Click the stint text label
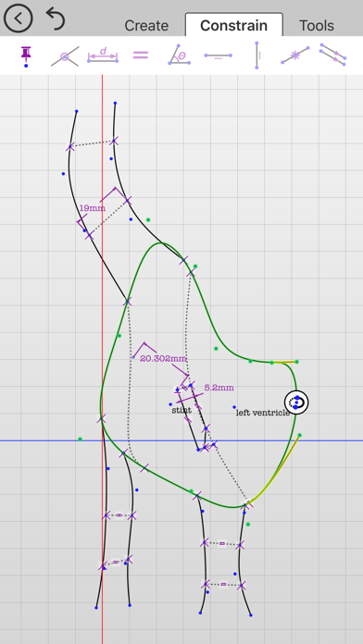 tap(181, 410)
